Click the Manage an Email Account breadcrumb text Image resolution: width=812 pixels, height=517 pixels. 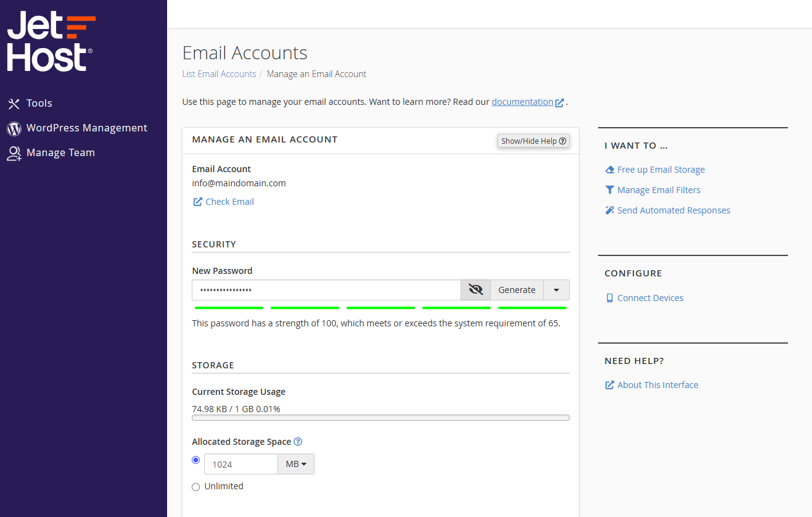tap(316, 74)
